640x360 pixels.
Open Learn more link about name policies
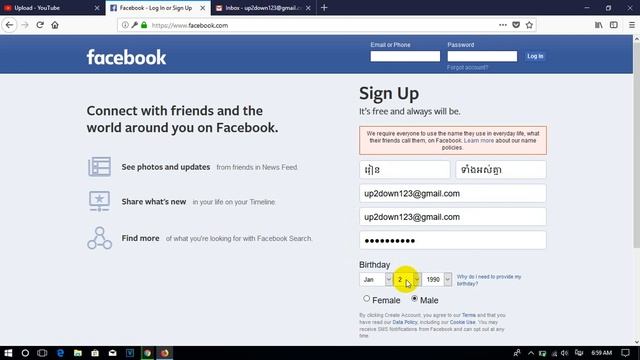[x=479, y=140]
